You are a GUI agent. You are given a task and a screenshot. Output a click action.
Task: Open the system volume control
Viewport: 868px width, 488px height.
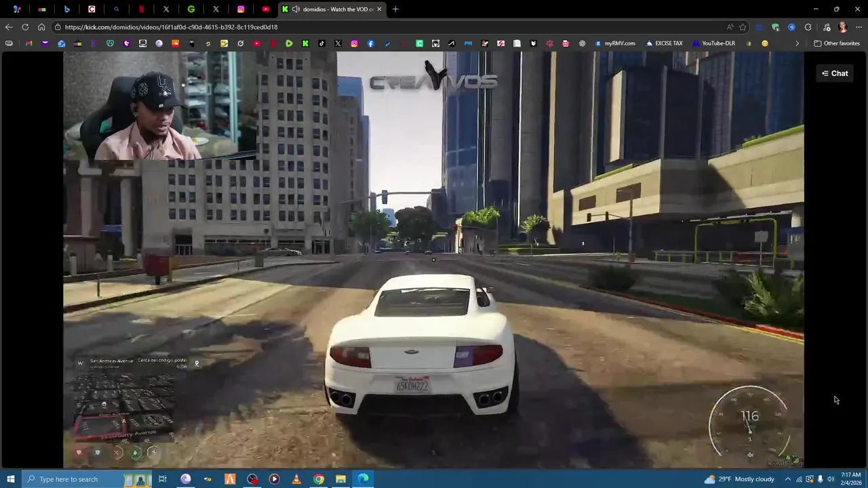click(x=831, y=479)
